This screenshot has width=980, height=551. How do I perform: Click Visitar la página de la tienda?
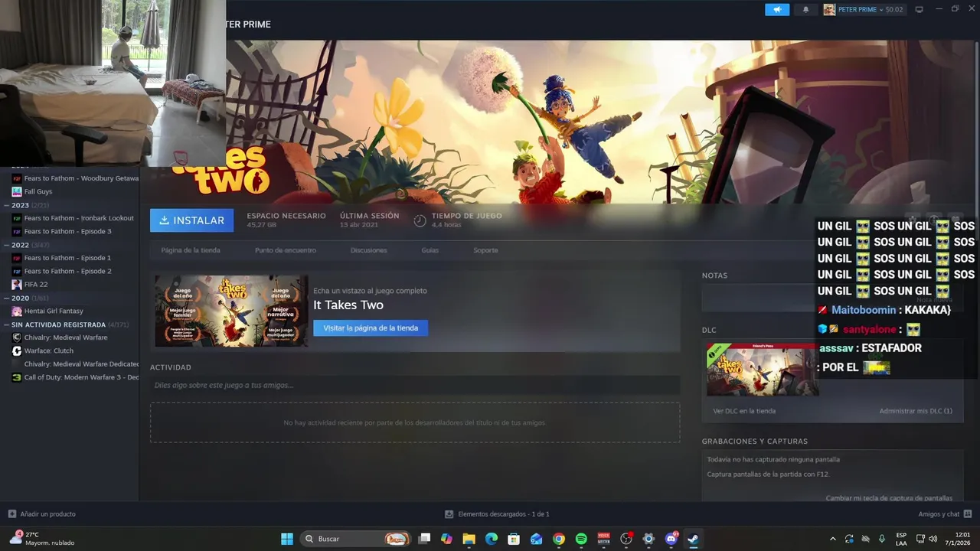[x=371, y=328]
